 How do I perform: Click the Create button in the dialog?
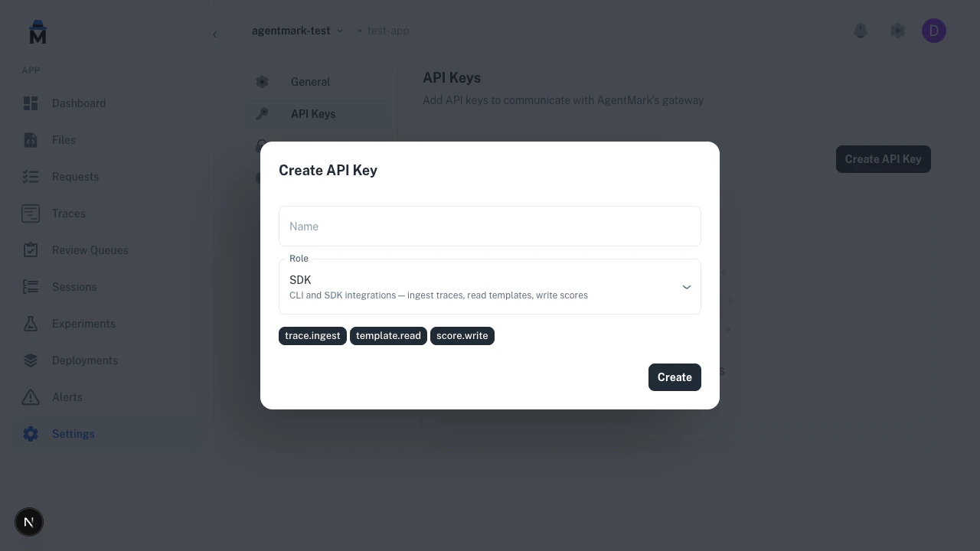pyautogui.click(x=675, y=377)
